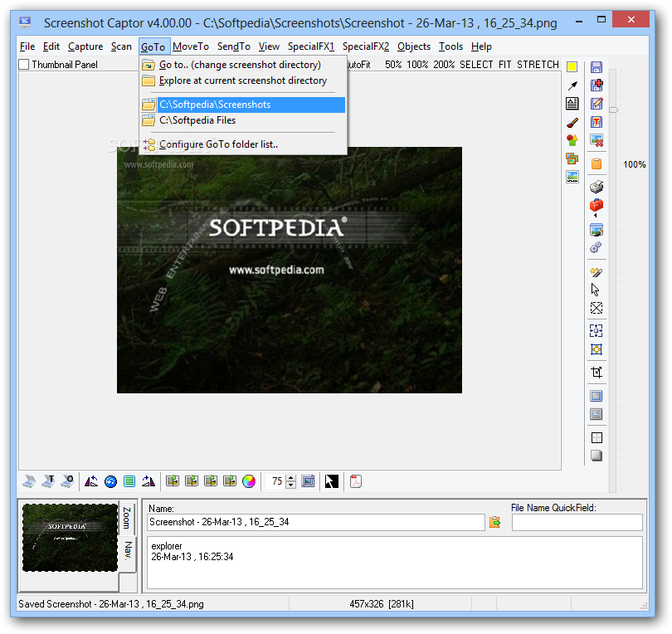Open the color wheel adjustment
Screen dimensions: 672x634
tap(249, 481)
